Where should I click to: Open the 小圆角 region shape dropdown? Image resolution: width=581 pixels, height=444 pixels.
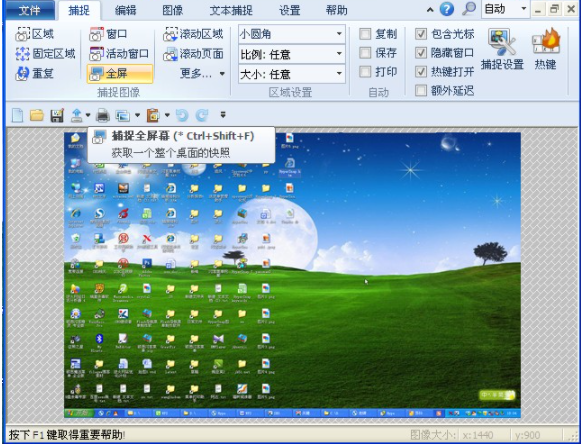coord(292,34)
